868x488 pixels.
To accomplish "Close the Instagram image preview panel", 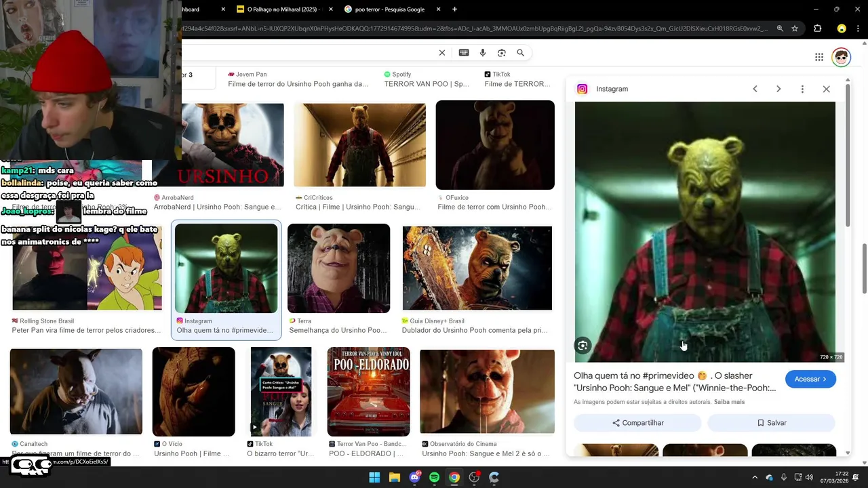I will click(x=826, y=89).
